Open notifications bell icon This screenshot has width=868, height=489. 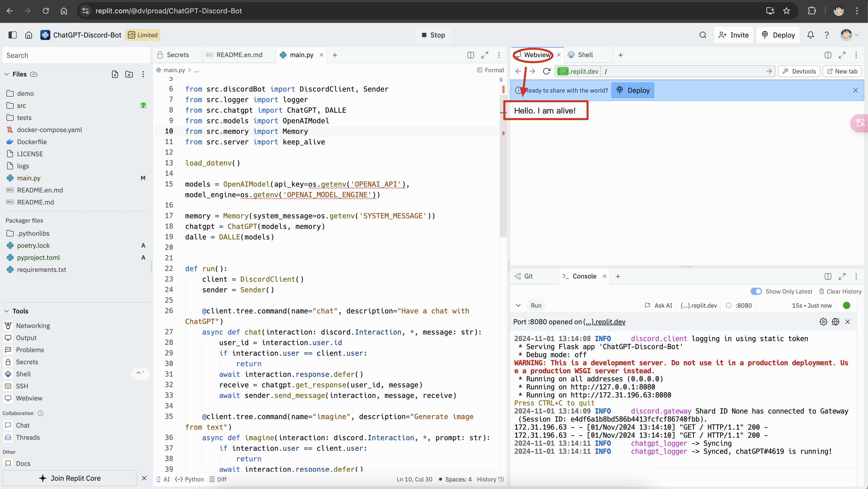tap(810, 35)
